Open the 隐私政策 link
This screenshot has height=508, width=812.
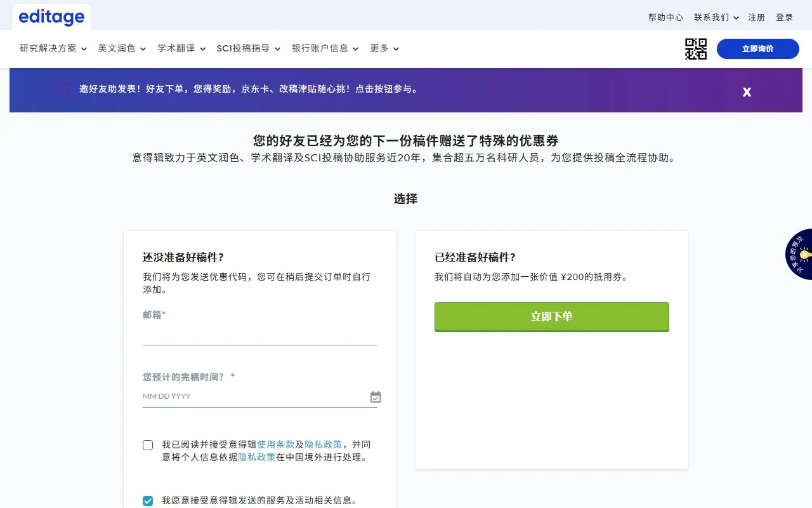click(324, 444)
